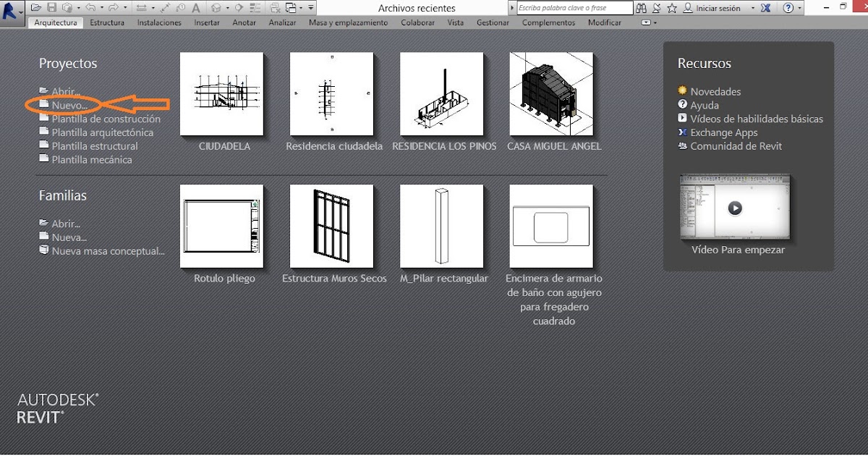Screen dimensions: 868x456
Task: Open the CIUDADELA project thumbnail
Action: pyautogui.click(x=222, y=94)
